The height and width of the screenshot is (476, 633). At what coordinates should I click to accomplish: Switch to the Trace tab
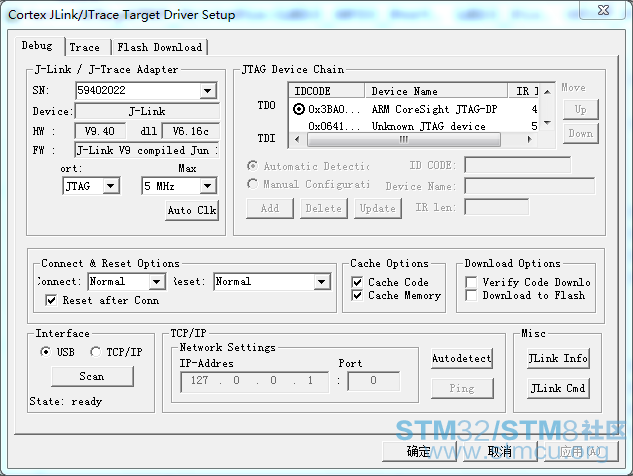point(84,47)
